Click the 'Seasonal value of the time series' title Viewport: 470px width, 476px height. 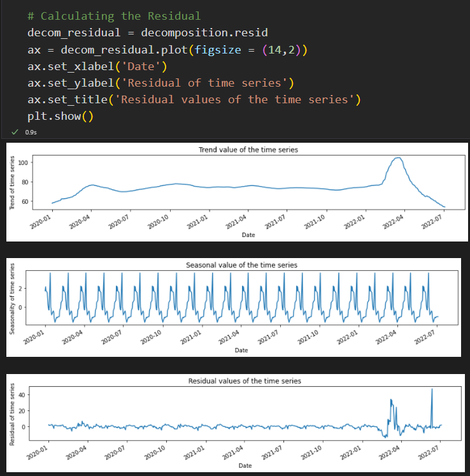(241, 265)
